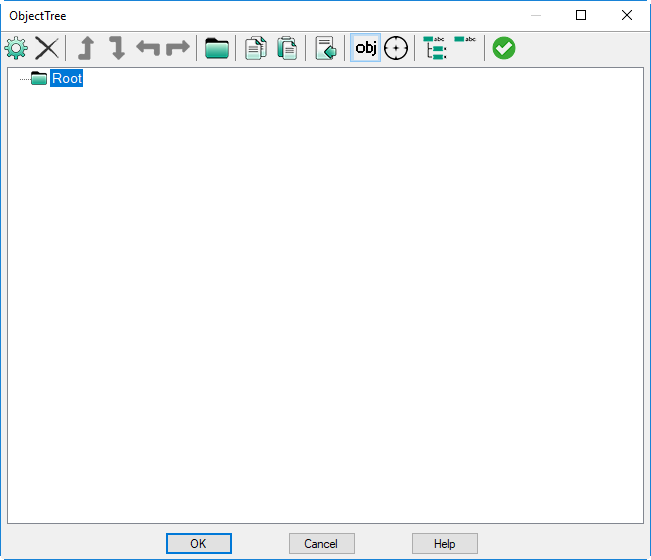The image size is (651, 560).
Task: Click the import document arrow icon
Action: [x=326, y=48]
